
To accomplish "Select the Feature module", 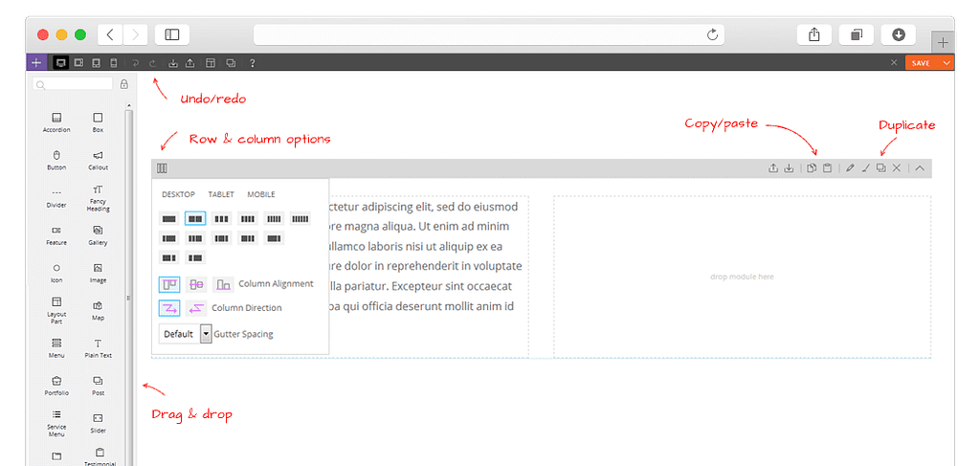I will click(56, 234).
